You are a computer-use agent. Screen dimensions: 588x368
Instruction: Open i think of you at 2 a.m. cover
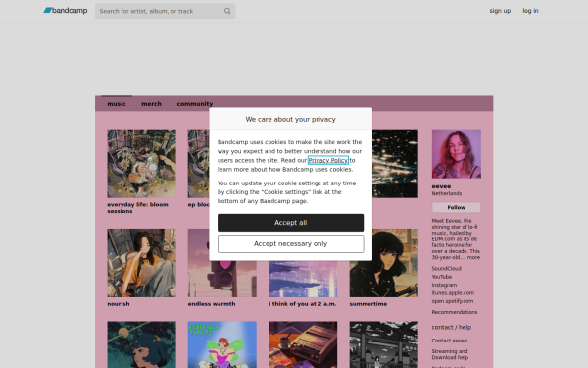pyautogui.click(x=303, y=279)
